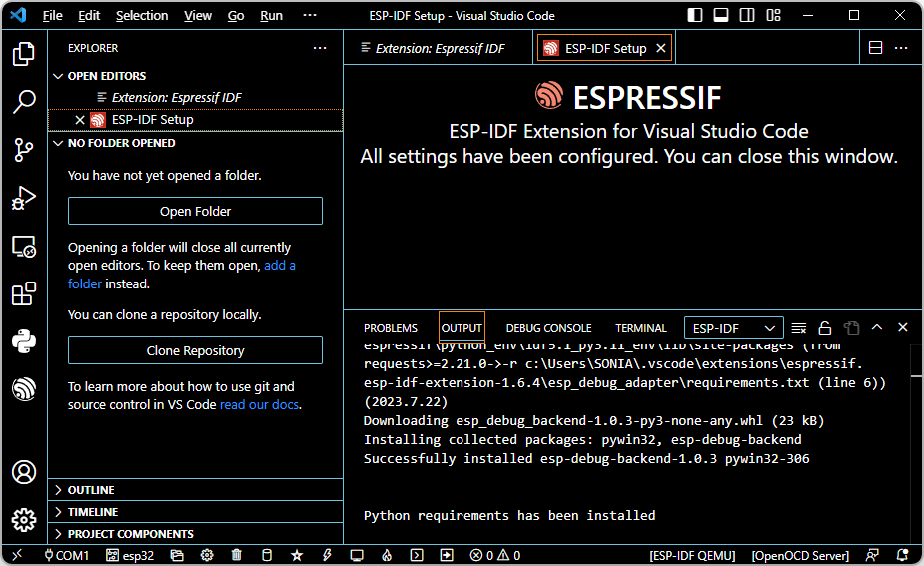
Task: Clear the output panel
Action: [798, 328]
